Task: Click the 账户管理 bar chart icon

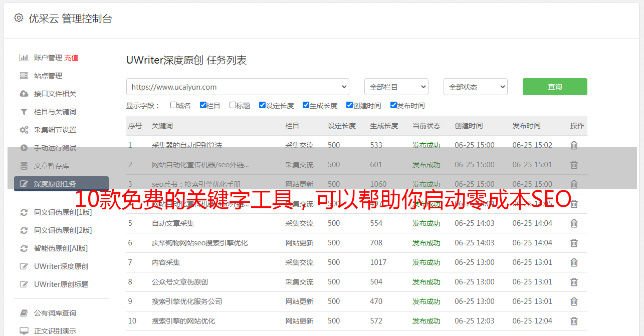Action: (24, 58)
